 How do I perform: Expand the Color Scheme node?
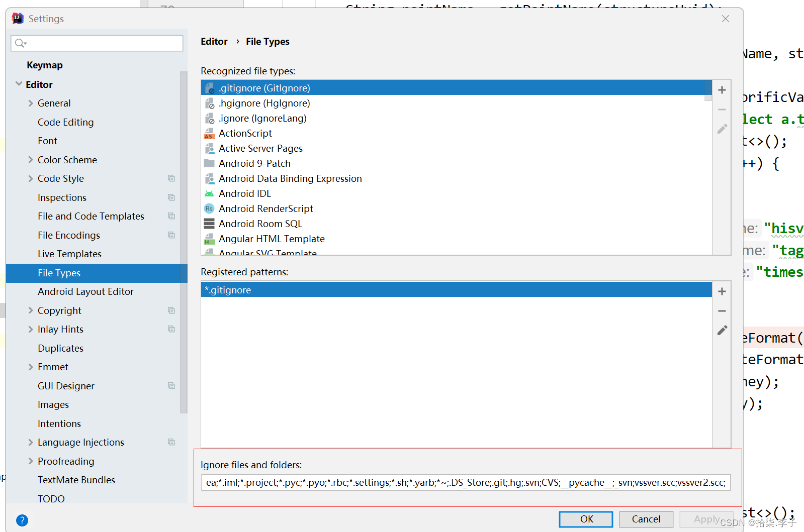coord(31,160)
